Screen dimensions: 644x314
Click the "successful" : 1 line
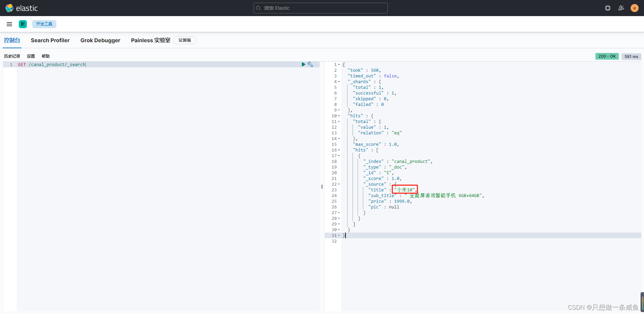tap(375, 93)
